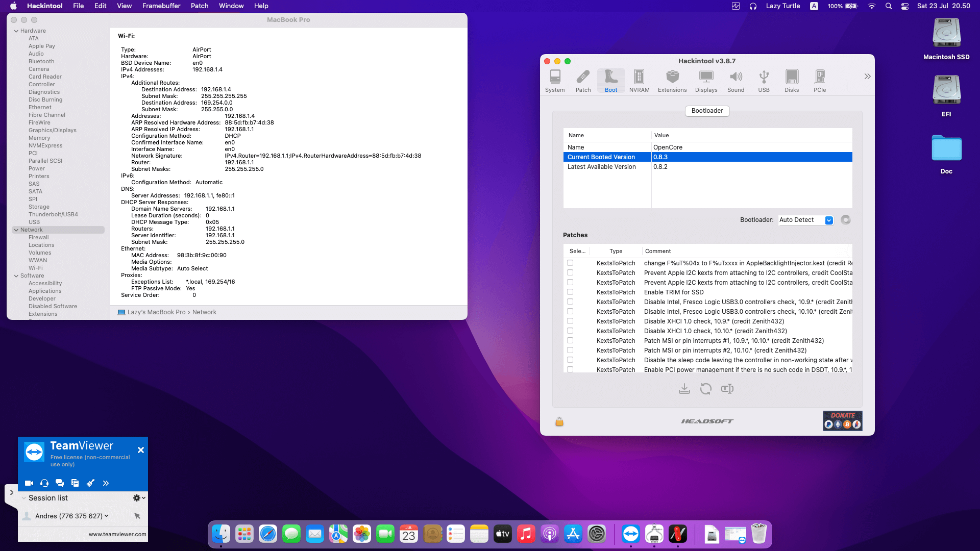Screen dimensions: 980x551
Task: Select the Bootloader tab
Action: tap(707, 111)
